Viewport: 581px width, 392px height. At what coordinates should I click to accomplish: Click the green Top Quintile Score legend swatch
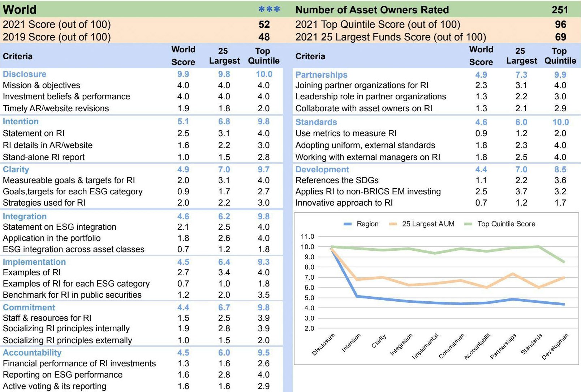coord(468,224)
